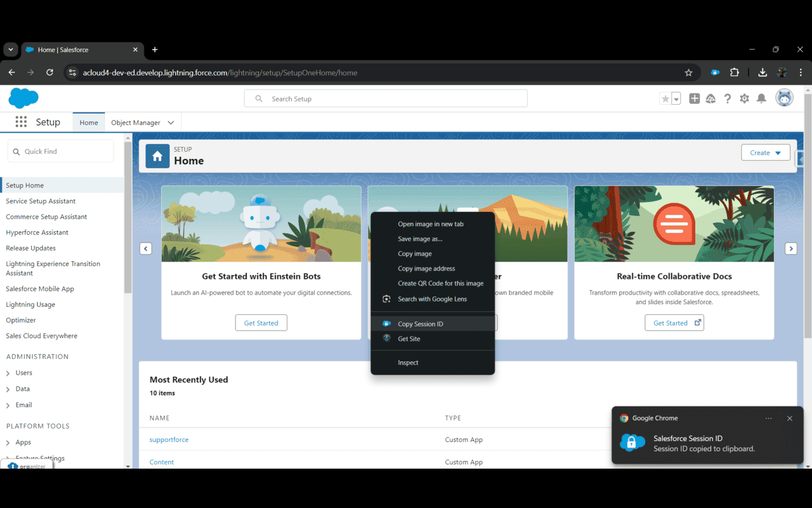Click into the Search Setup field

tap(386, 98)
